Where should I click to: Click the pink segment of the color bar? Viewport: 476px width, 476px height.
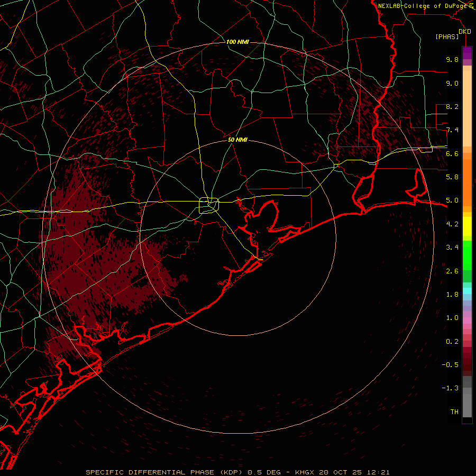point(467,321)
